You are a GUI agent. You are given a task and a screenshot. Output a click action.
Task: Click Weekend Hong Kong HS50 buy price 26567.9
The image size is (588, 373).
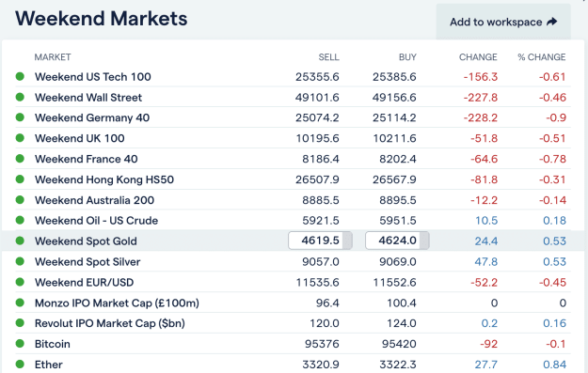[x=394, y=179]
